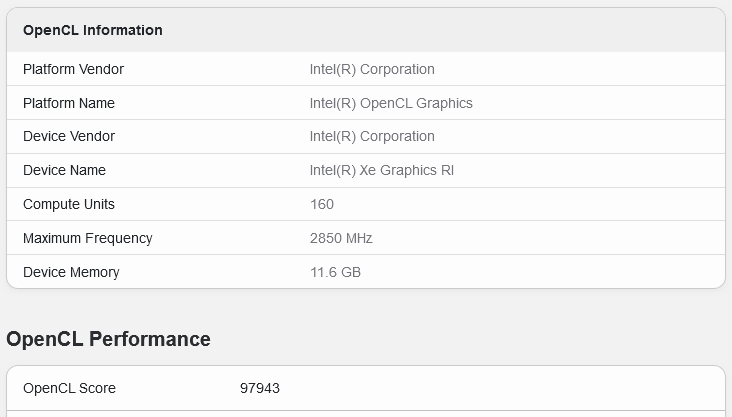Select Intel(R) Corporation value beside Platform Vendor

click(372, 69)
